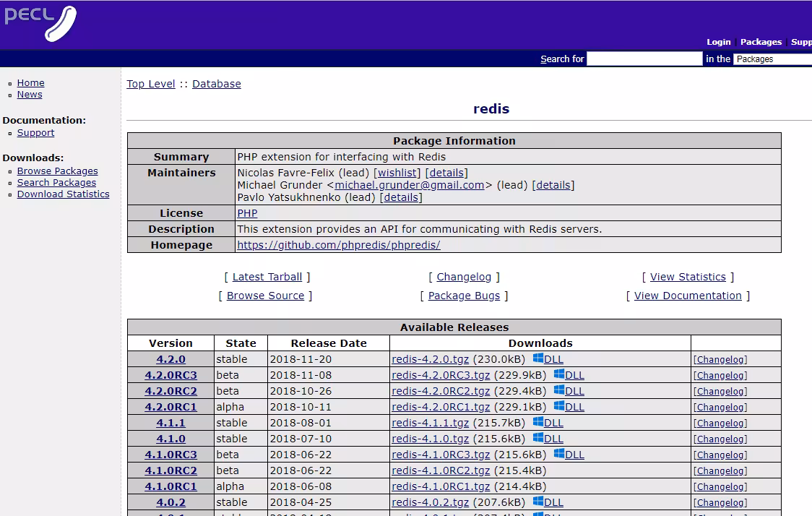
Task: Open the PHP license link
Action: (247, 213)
